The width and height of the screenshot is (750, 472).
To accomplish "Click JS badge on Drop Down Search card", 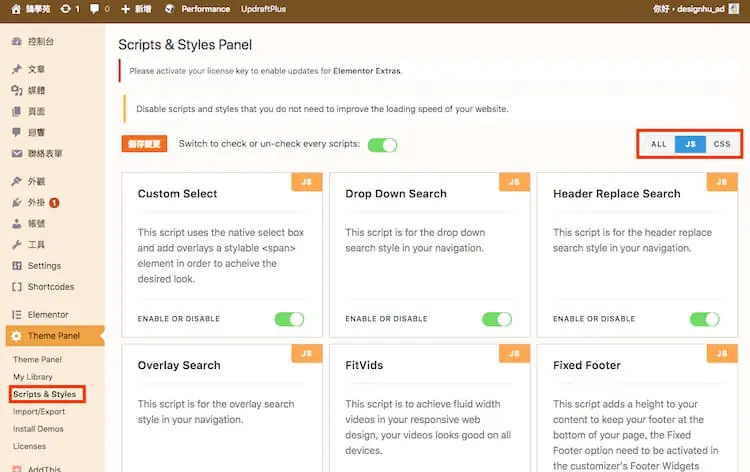I will pos(514,182).
